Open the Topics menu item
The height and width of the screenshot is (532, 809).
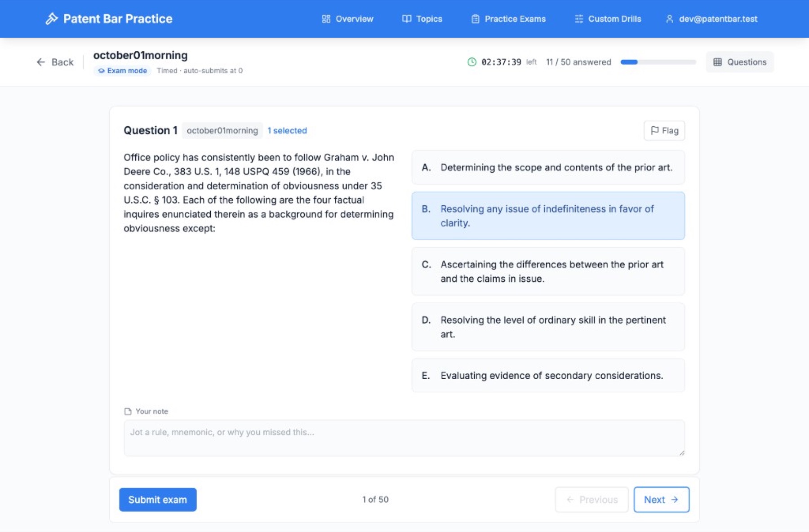(x=422, y=19)
